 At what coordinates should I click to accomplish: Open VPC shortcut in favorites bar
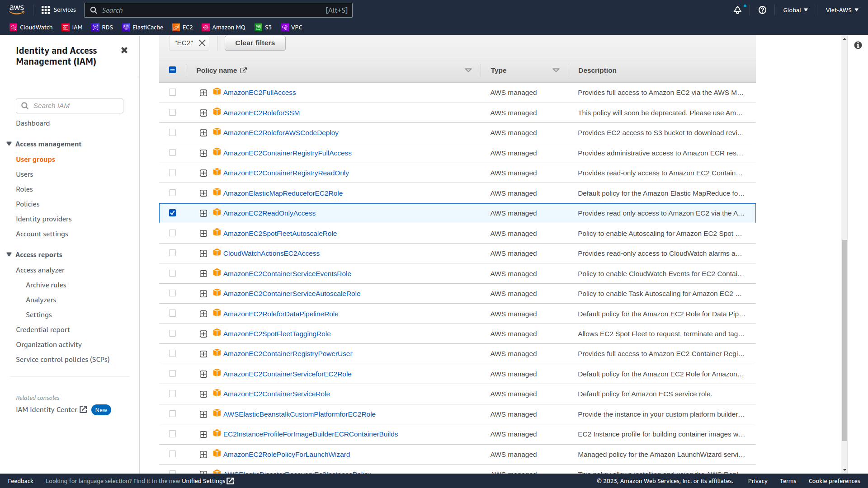click(292, 27)
